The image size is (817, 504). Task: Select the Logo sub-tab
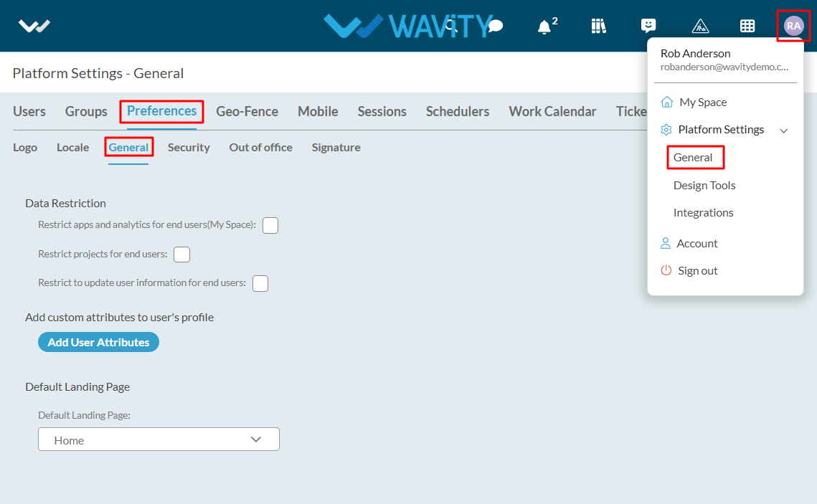click(25, 148)
